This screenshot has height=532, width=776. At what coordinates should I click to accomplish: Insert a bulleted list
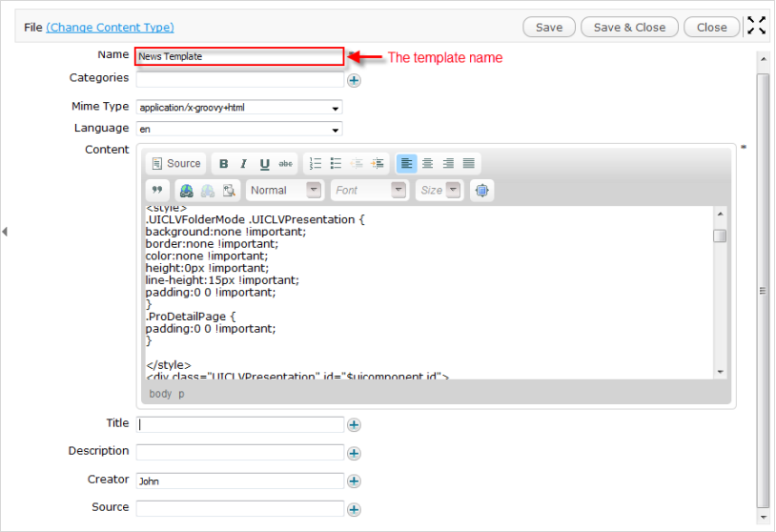click(336, 164)
